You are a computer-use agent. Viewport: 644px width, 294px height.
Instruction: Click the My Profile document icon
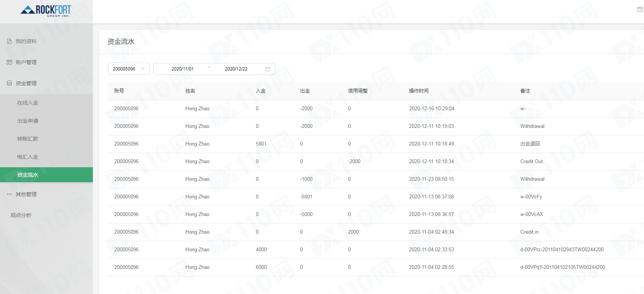point(9,41)
